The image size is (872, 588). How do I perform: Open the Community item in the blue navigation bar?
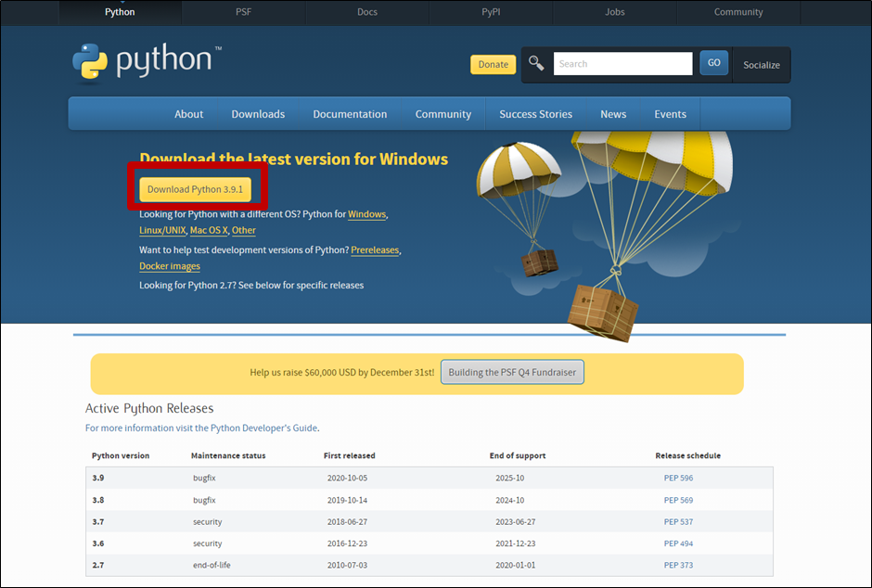tap(443, 114)
